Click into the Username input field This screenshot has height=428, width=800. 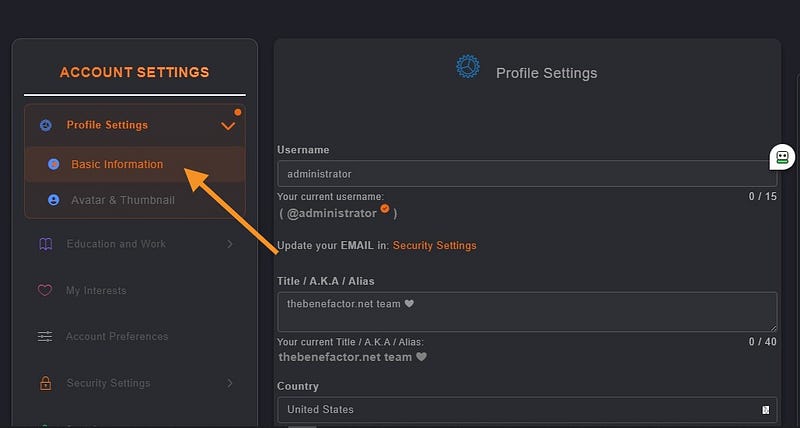tap(527, 174)
